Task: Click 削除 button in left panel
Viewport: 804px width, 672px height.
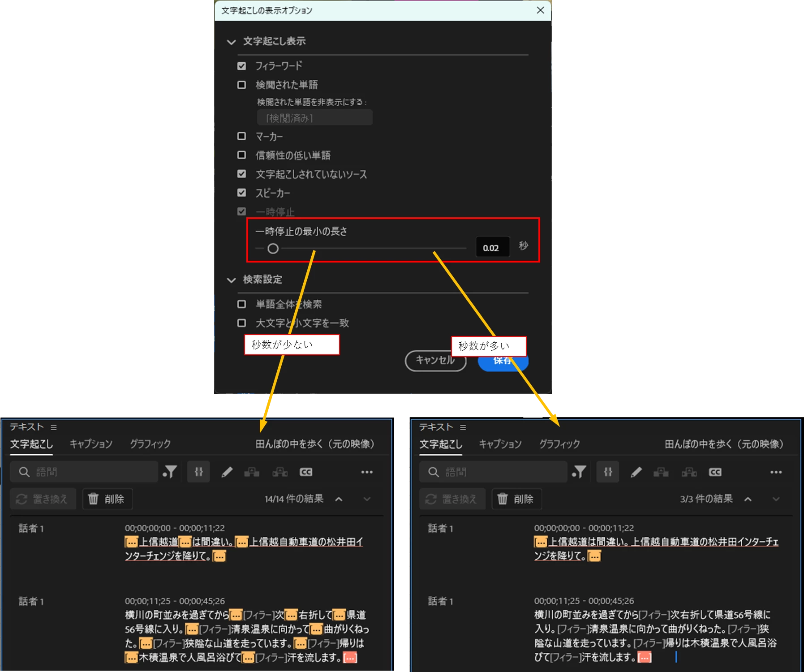Action: pyautogui.click(x=107, y=499)
